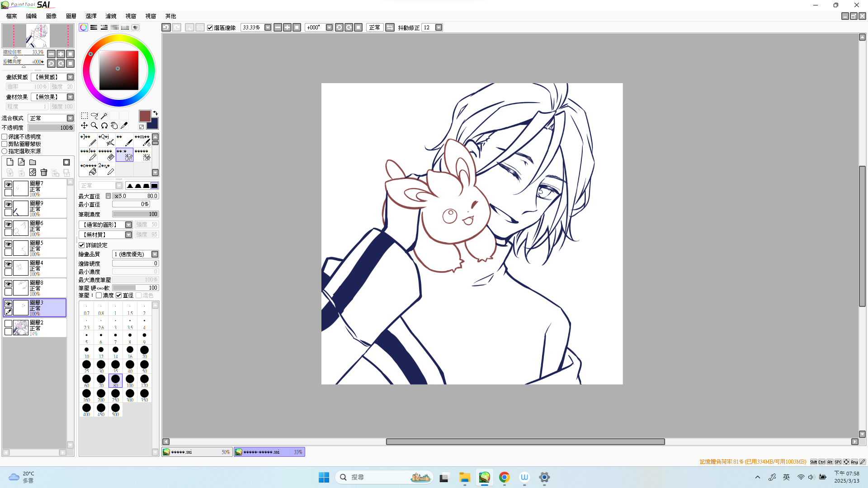Select 指定選取來源 radio button
Viewport: 868px width, 488px height.
5,151
